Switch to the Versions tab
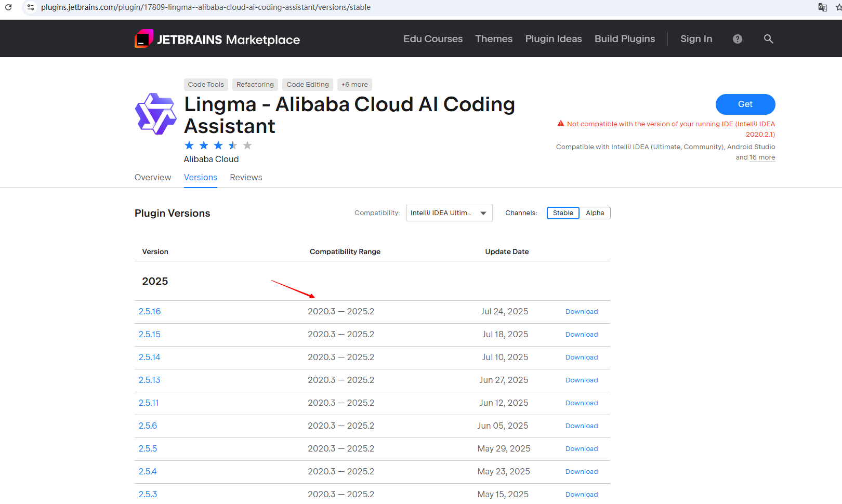Image resolution: width=842 pixels, height=504 pixels. [x=201, y=178]
